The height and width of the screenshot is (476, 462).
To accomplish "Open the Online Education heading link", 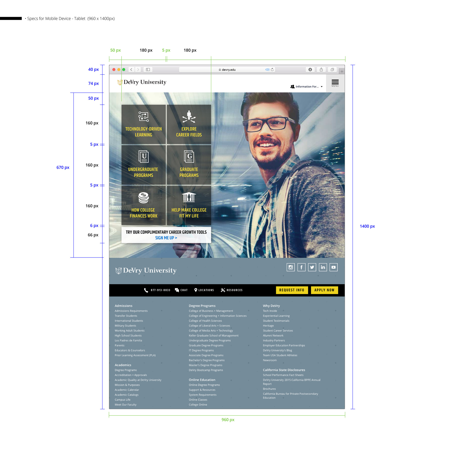I will coord(202,380).
